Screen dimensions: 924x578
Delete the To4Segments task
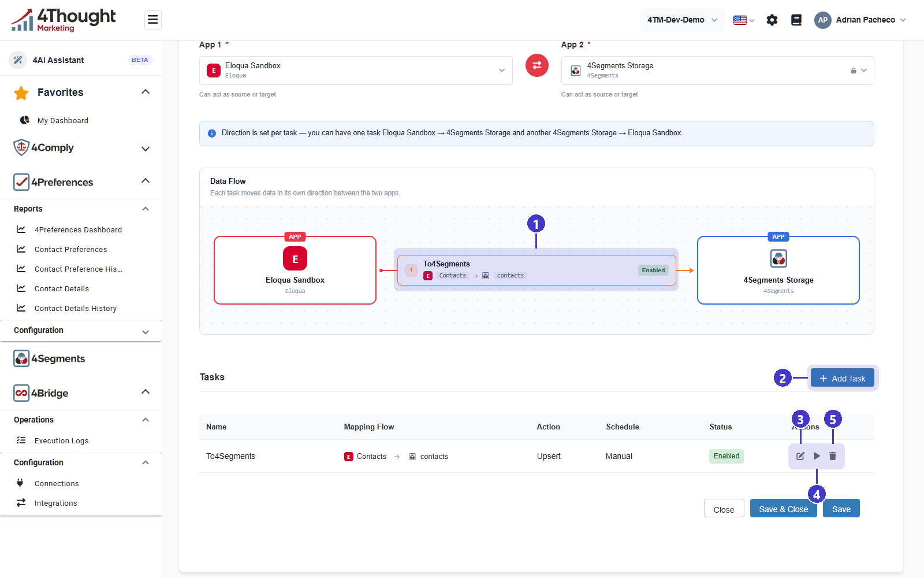click(x=833, y=456)
